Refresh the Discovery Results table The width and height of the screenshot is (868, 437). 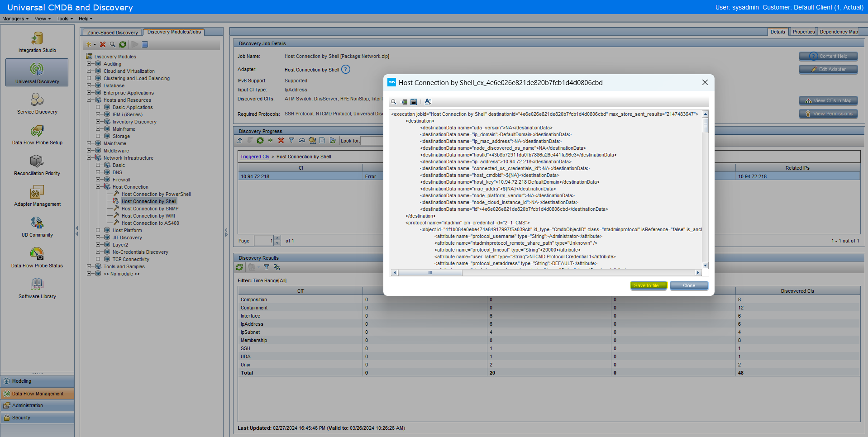point(240,267)
